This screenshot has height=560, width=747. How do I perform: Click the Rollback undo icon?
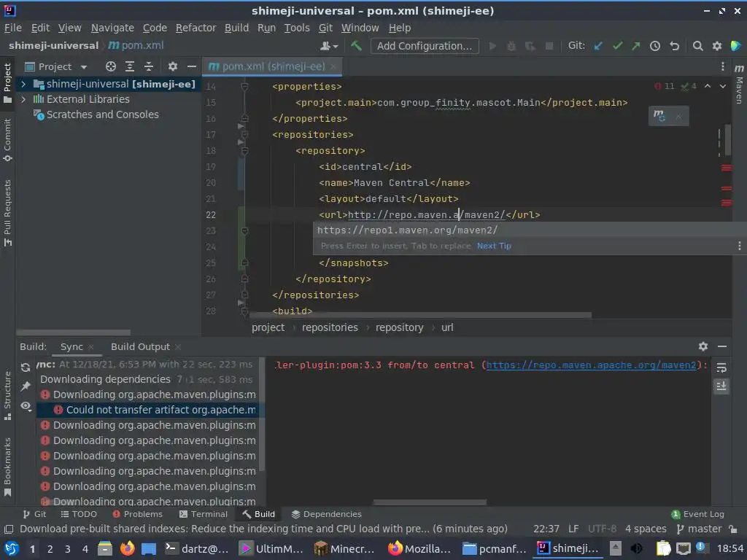[674, 46]
